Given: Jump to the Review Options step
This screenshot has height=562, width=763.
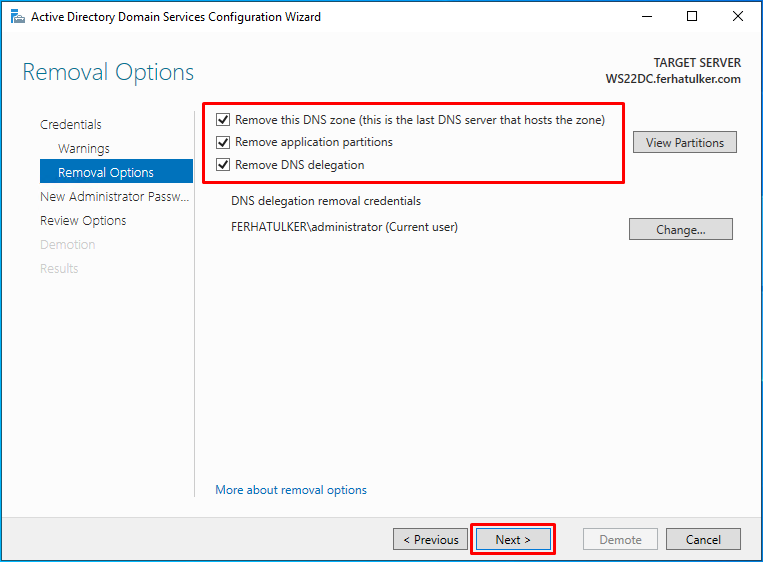Looking at the screenshot, I should 83,220.
